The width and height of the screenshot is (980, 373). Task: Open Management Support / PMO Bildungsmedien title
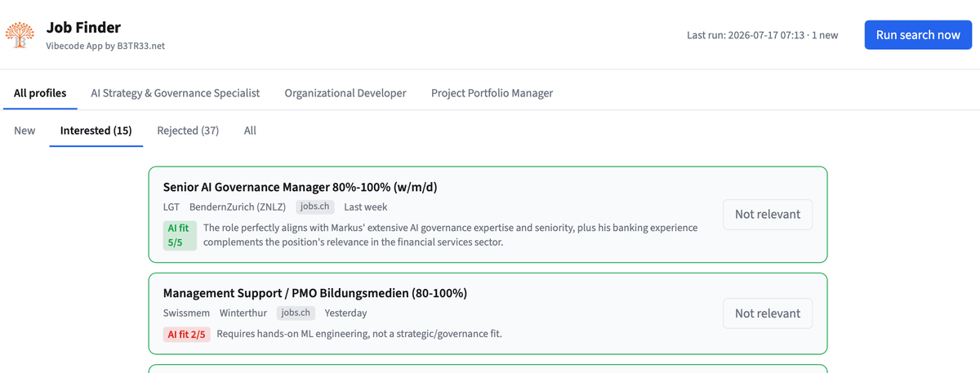click(315, 293)
